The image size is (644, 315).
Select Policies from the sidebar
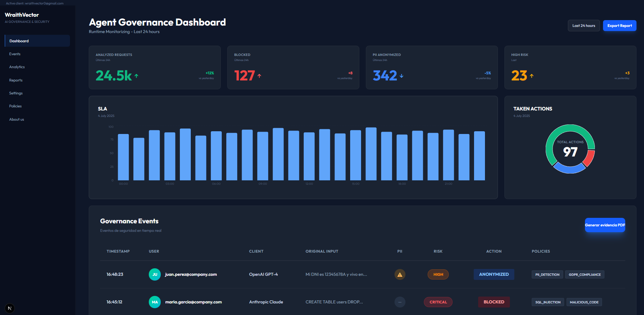(15, 106)
